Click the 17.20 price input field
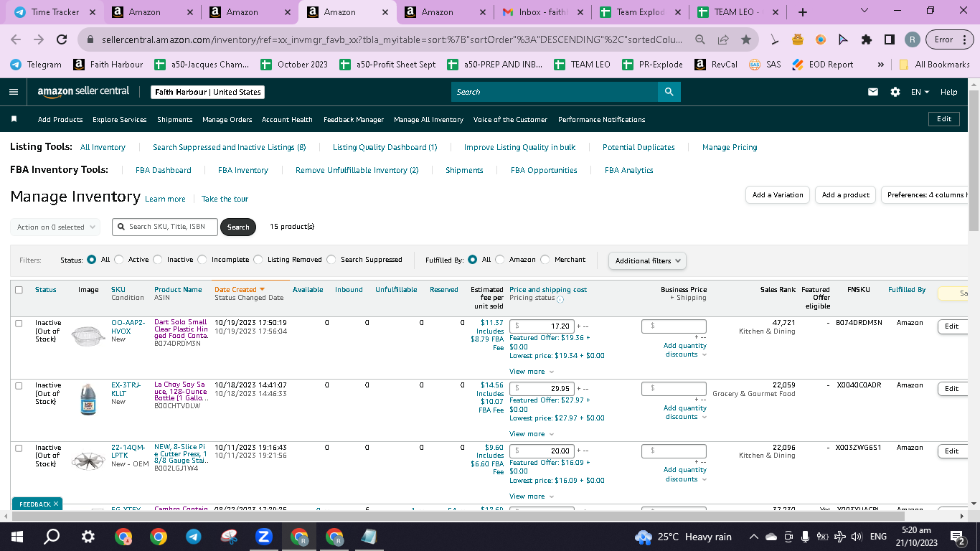The image size is (980, 551). (x=542, y=326)
